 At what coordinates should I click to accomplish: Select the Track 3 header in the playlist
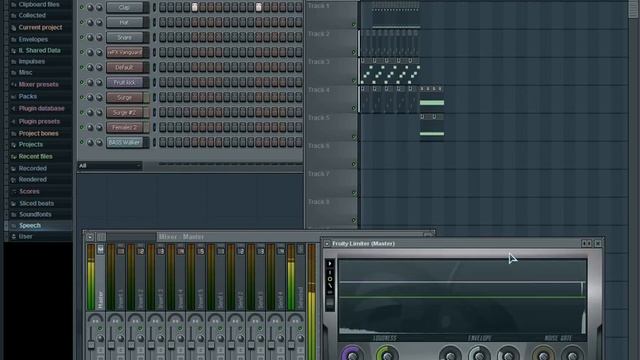(x=331, y=71)
